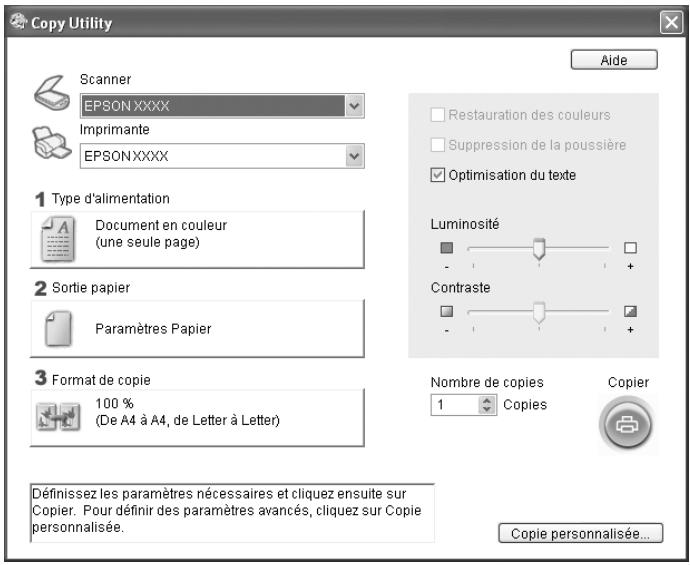Image resolution: width=690 pixels, height=565 pixels.
Task: Enable Restauration des couleurs checkbox
Action: pyautogui.click(x=437, y=115)
